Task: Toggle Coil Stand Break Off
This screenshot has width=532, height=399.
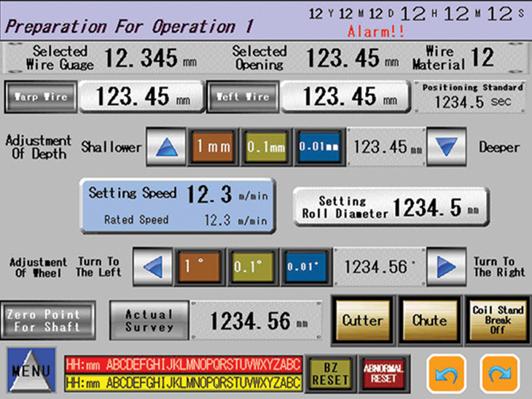Action: (498, 320)
